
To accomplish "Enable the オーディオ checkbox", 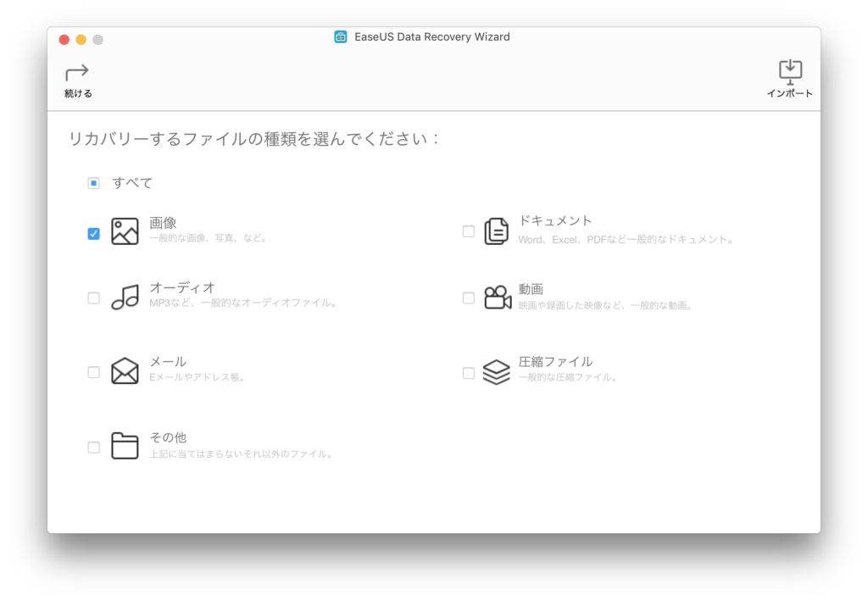I will pyautogui.click(x=93, y=298).
